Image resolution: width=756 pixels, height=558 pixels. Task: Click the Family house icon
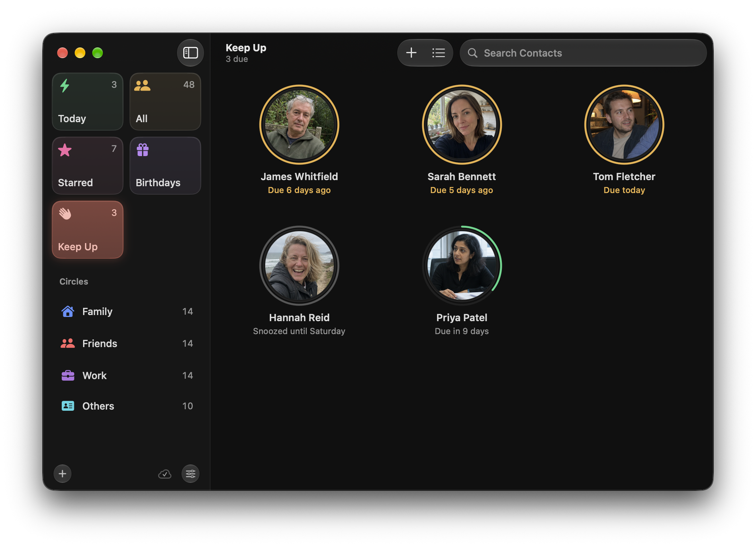68,311
